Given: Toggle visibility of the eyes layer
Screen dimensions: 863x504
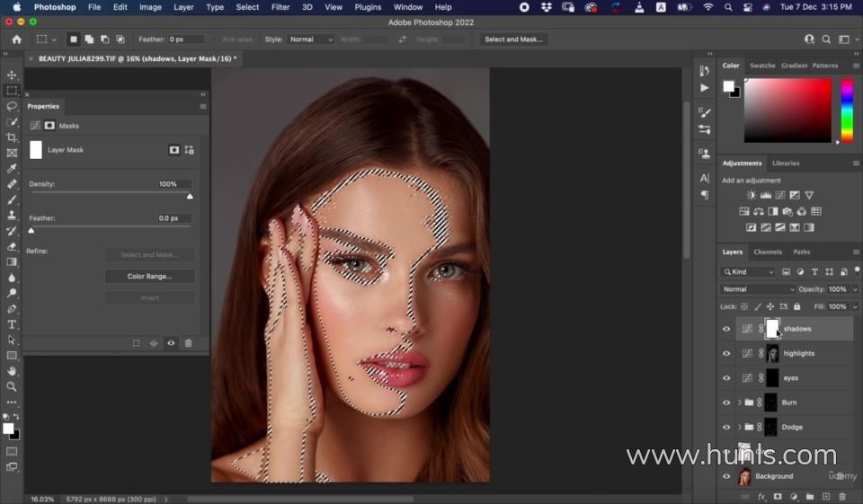Looking at the screenshot, I should (726, 378).
